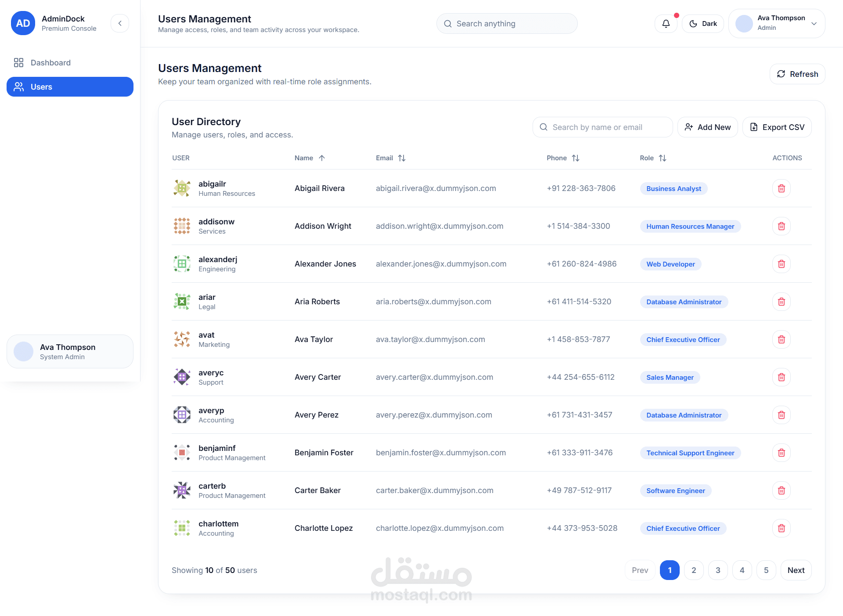The height and width of the screenshot is (616, 843).
Task: Sort table by Email column
Action: point(401,158)
